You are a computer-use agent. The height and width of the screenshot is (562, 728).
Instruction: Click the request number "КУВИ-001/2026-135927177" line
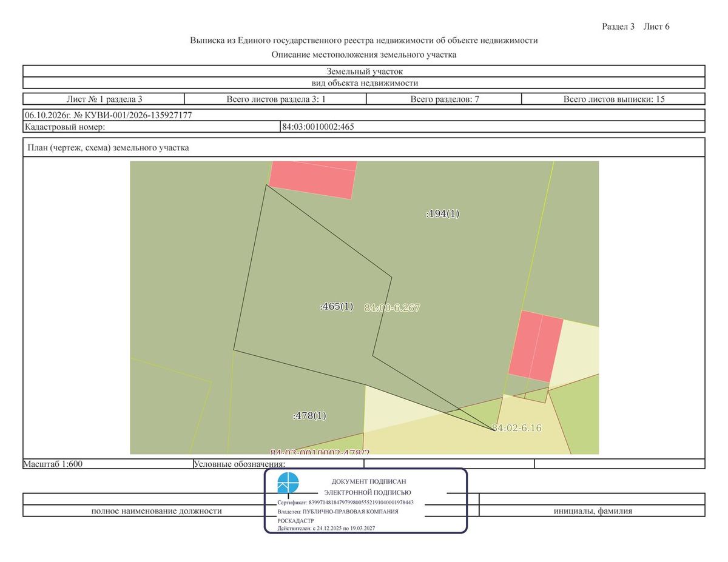coord(364,115)
